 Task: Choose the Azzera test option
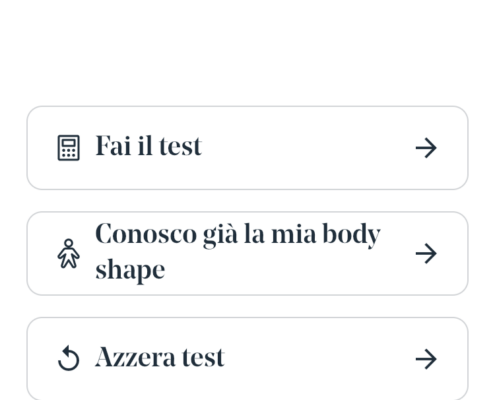[x=248, y=359]
